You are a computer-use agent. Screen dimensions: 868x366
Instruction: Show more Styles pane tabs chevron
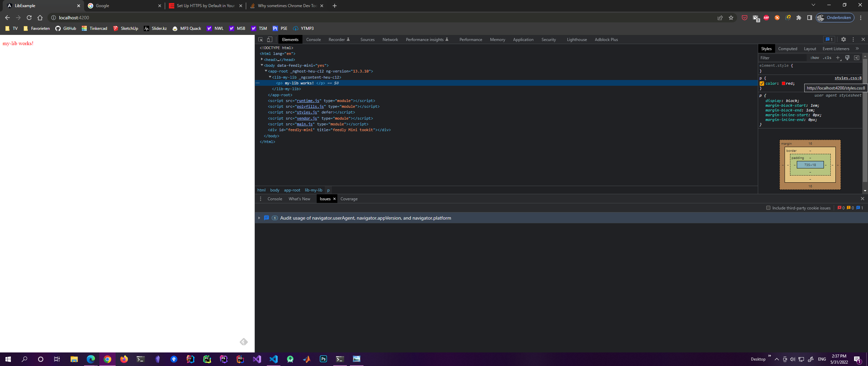pyautogui.click(x=857, y=48)
